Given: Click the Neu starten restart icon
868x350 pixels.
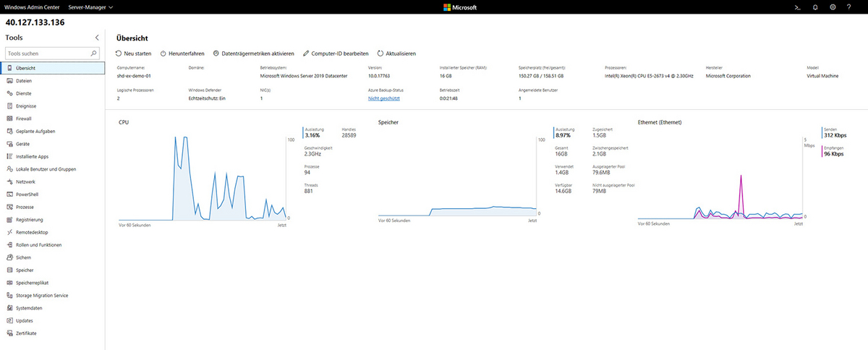Looking at the screenshot, I should pyautogui.click(x=119, y=54).
